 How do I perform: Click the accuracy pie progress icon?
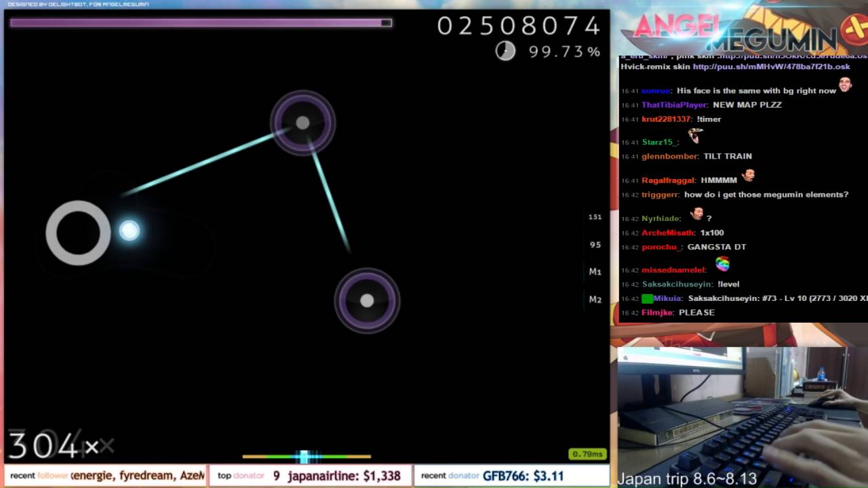(505, 51)
